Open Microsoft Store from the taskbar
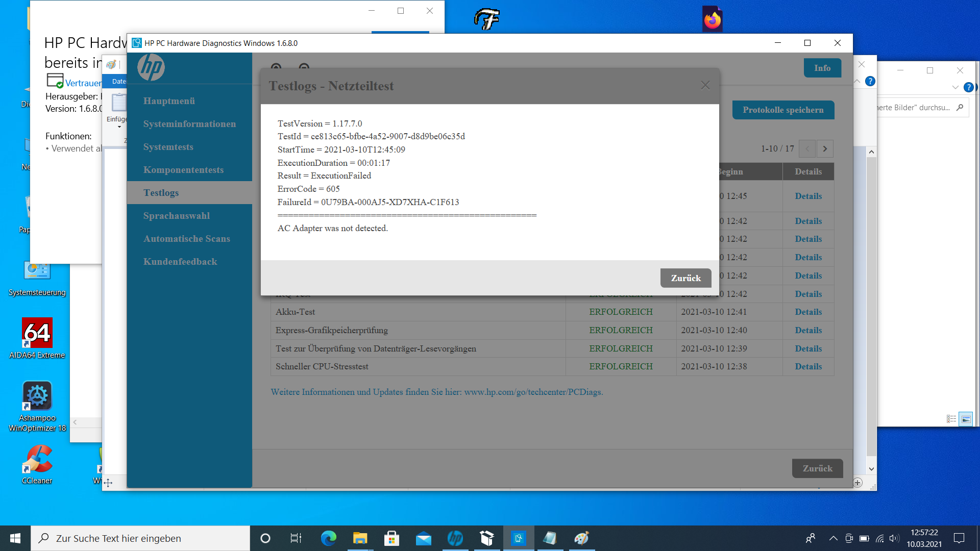 [x=391, y=538]
